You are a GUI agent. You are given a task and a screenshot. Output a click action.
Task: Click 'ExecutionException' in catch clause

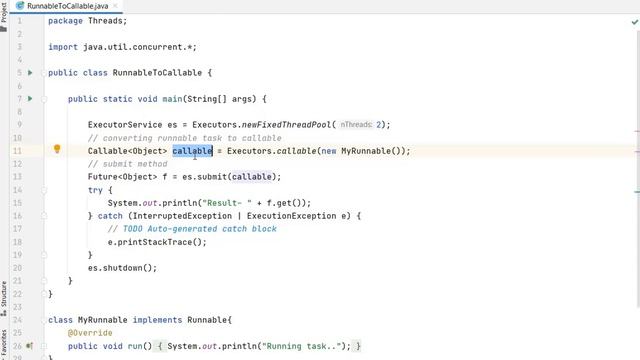[x=291, y=216]
